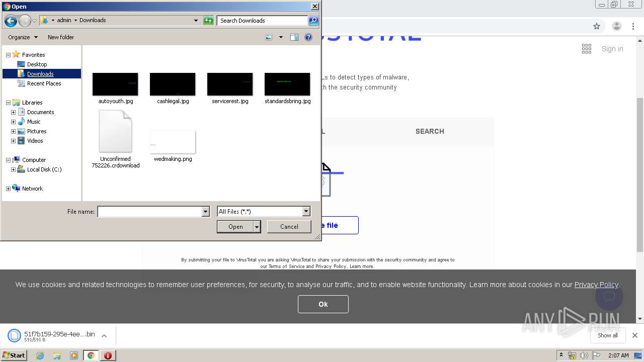Refresh the Downloads folder location

208,21
